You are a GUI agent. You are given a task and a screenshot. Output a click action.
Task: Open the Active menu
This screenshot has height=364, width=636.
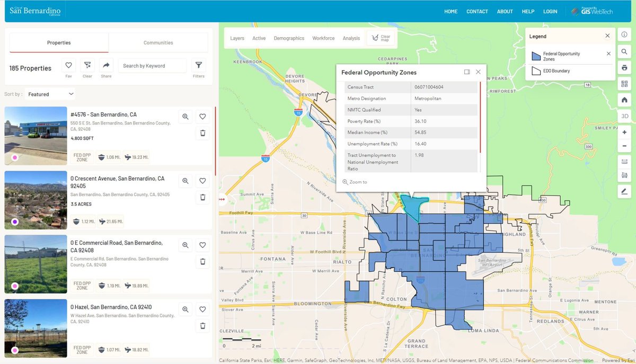tap(259, 38)
